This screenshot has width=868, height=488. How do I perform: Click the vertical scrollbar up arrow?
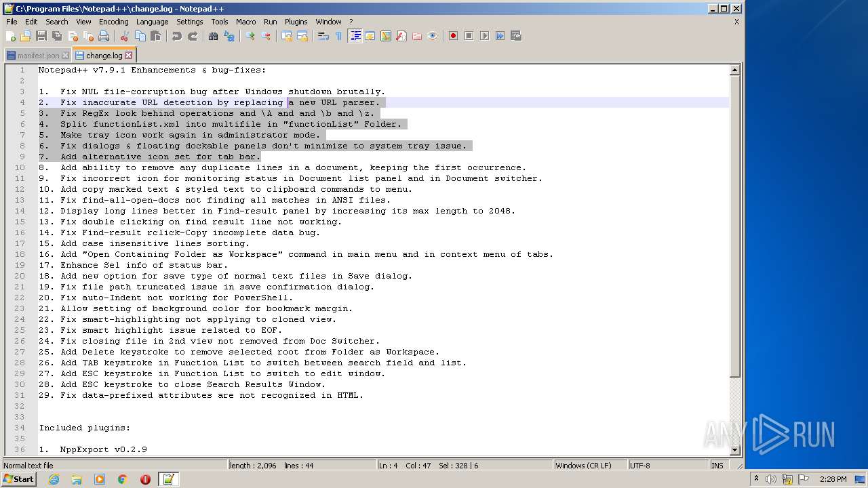(734, 70)
